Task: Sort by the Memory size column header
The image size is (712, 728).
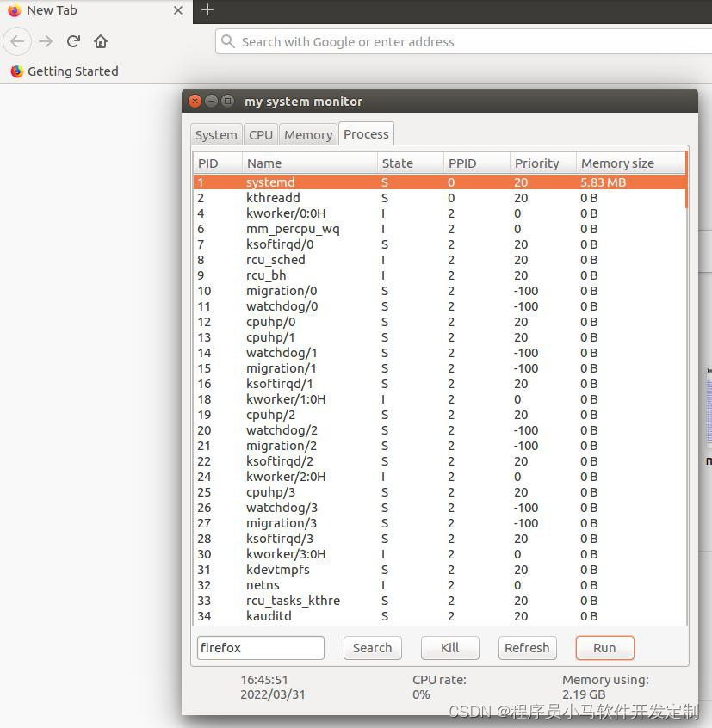Action: (617, 163)
